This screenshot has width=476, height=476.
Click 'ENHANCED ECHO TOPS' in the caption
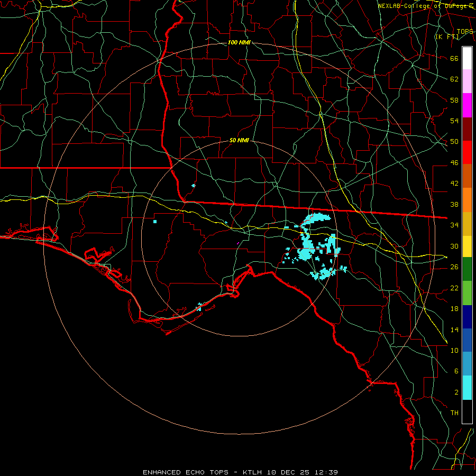(186, 472)
